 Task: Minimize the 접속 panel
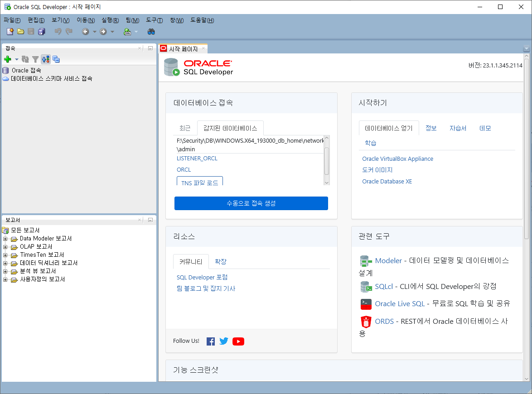150,48
